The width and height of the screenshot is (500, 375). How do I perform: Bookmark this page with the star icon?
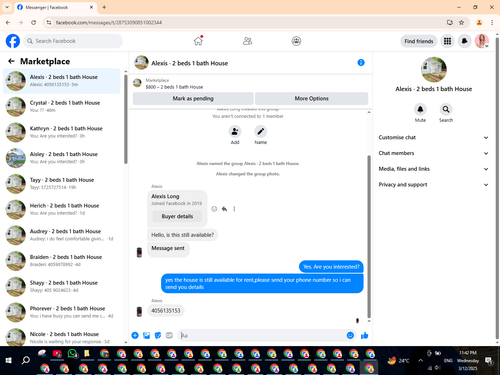coord(461,22)
